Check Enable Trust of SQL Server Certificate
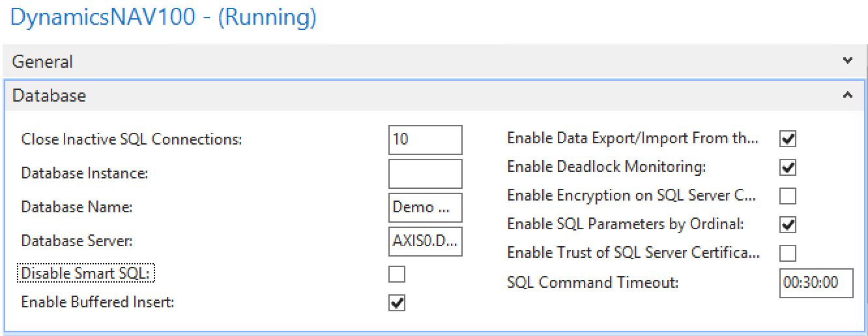The height and width of the screenshot is (336, 868). pos(788,253)
